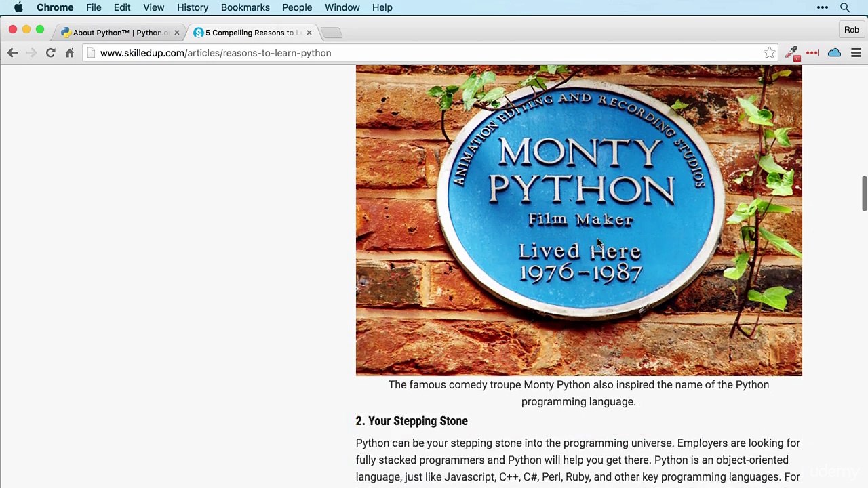Bookmark this page with the star icon

[x=769, y=53]
